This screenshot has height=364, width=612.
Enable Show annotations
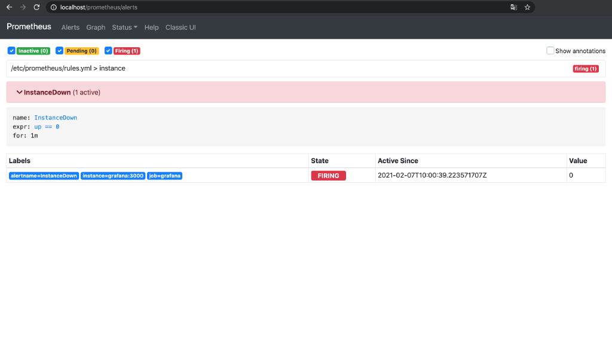click(550, 50)
